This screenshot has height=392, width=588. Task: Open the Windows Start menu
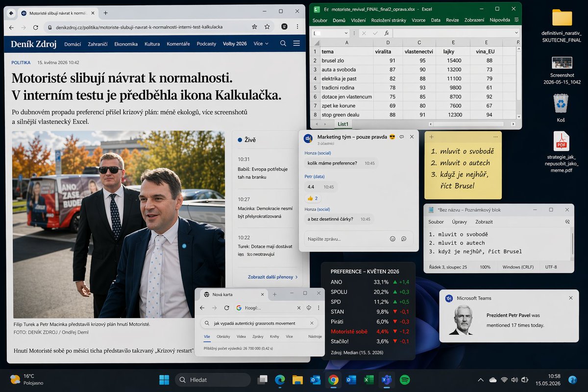[x=164, y=380]
